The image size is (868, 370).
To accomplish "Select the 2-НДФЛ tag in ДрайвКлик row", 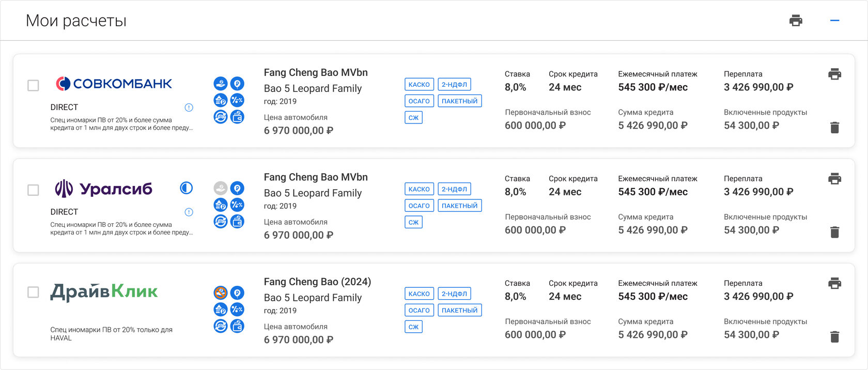I will tap(454, 294).
